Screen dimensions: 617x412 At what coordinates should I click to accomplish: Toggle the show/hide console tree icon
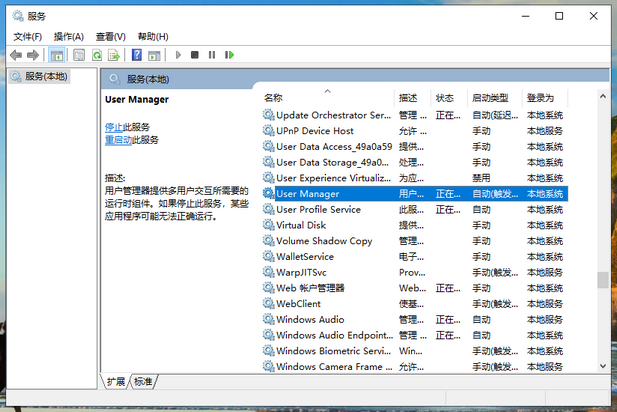pyautogui.click(x=57, y=55)
